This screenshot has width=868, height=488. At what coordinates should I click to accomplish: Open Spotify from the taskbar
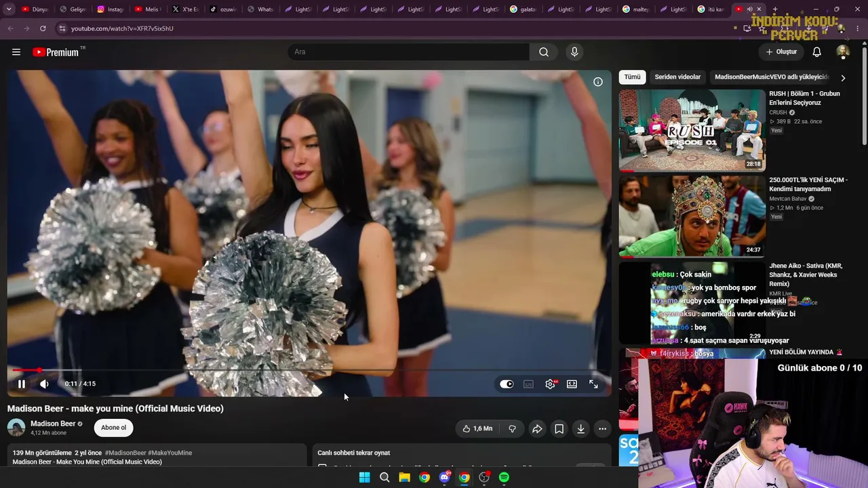coord(504,477)
